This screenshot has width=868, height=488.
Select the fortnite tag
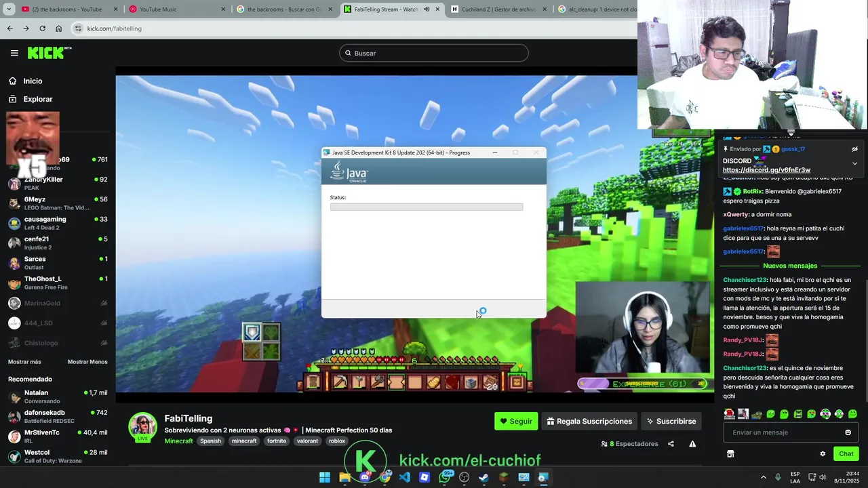pos(277,441)
